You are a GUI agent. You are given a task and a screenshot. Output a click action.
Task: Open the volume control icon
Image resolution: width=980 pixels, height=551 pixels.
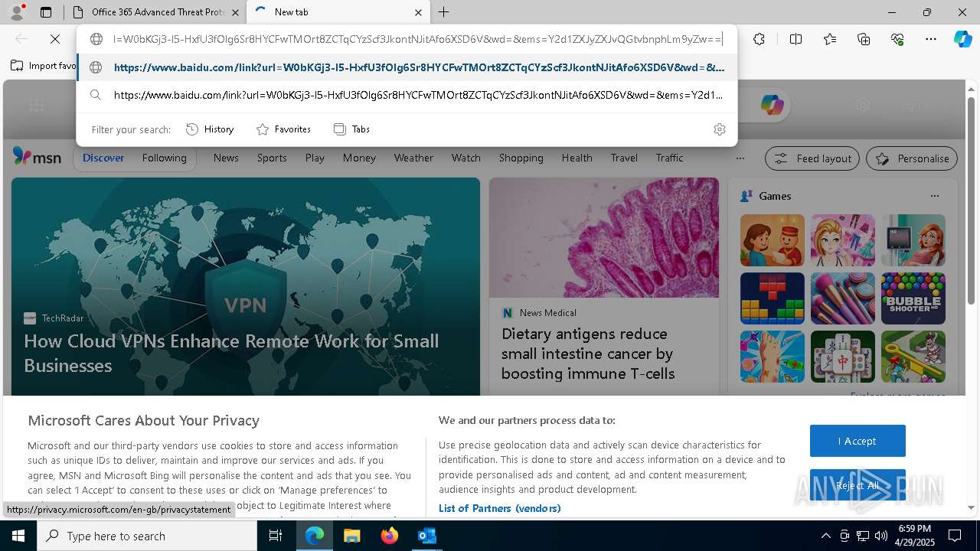point(881,536)
